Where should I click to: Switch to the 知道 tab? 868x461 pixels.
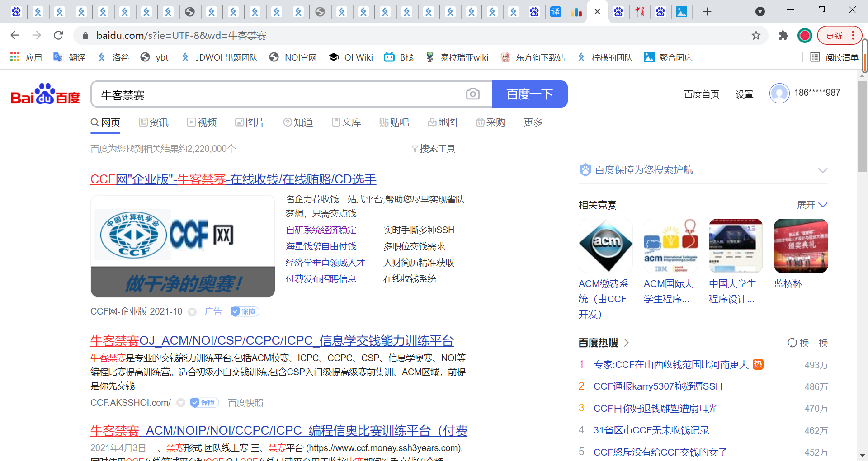pos(298,122)
